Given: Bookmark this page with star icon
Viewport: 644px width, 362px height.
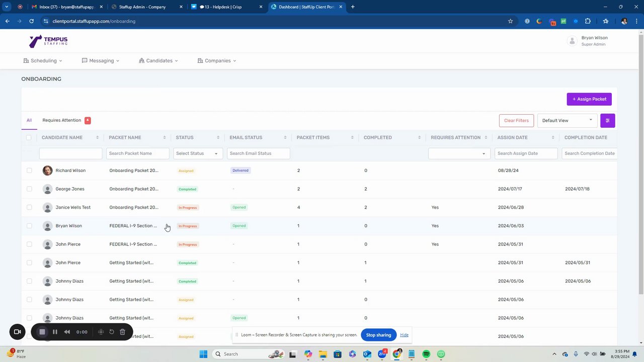Looking at the screenshot, I should click(510, 21).
